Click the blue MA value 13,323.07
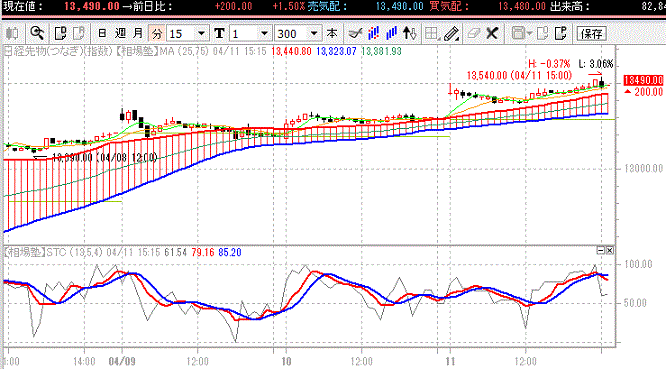The width and height of the screenshot is (666, 369). point(336,52)
